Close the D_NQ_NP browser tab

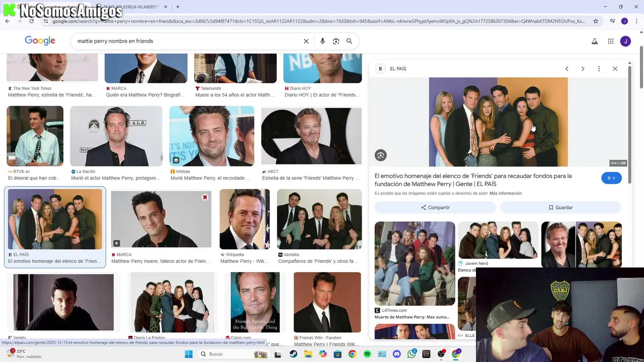pos(166,7)
